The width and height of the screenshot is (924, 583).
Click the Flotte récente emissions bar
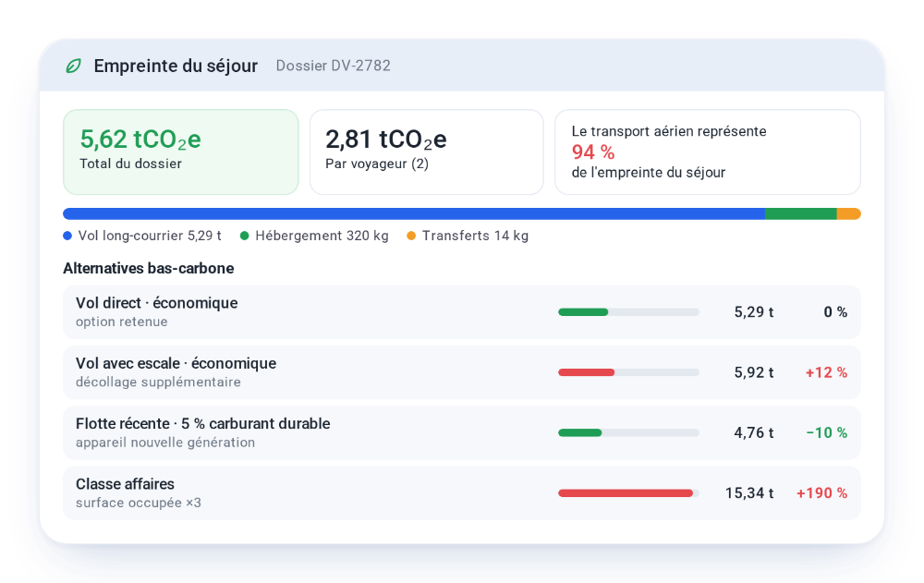628,432
